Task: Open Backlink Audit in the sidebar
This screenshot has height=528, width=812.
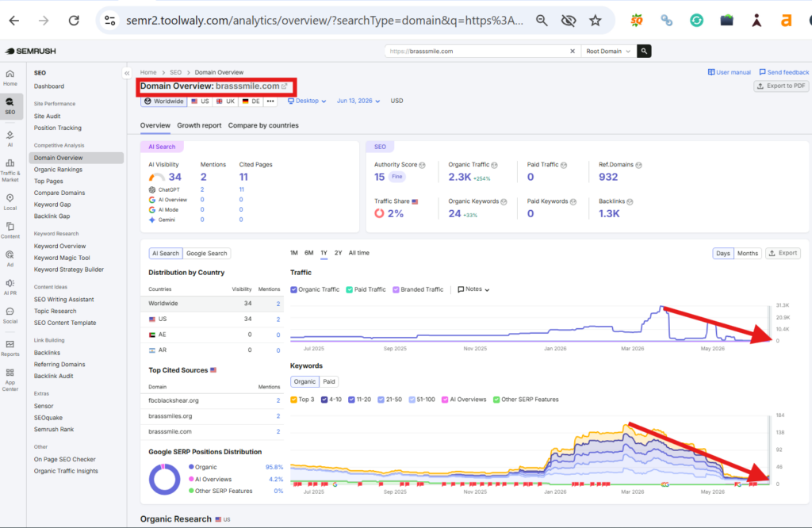Action: 53,376
